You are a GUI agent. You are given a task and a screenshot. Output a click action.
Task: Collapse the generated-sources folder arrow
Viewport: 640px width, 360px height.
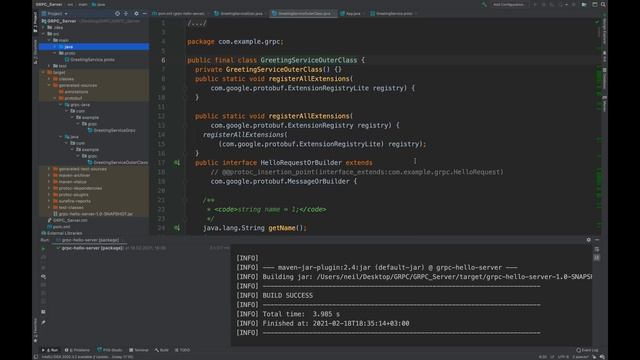point(49,85)
